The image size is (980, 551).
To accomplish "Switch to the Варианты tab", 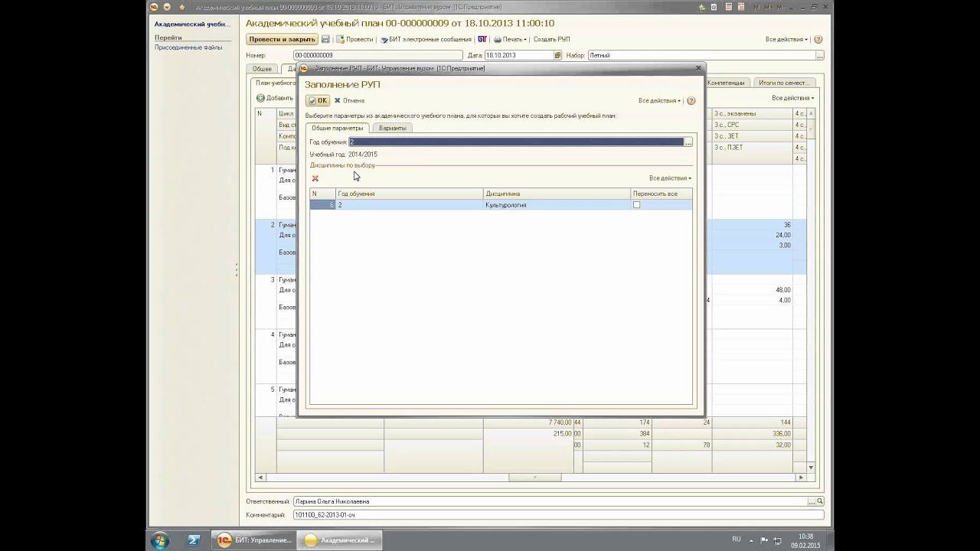I will pos(393,128).
